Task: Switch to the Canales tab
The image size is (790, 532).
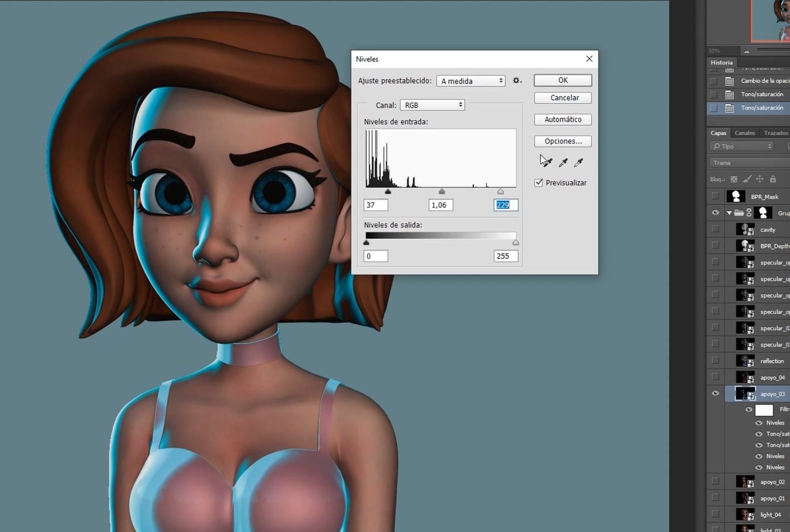Action: pyautogui.click(x=745, y=133)
